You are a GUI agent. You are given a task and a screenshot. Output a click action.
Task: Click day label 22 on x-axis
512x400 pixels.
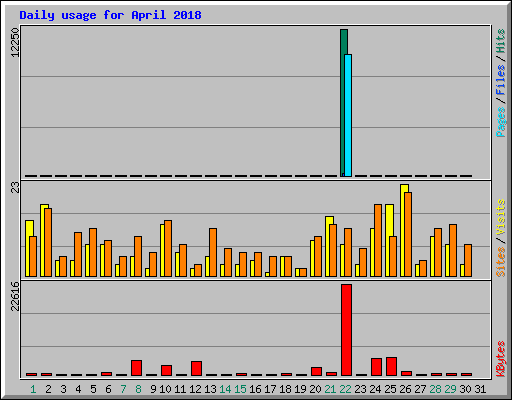(345, 389)
